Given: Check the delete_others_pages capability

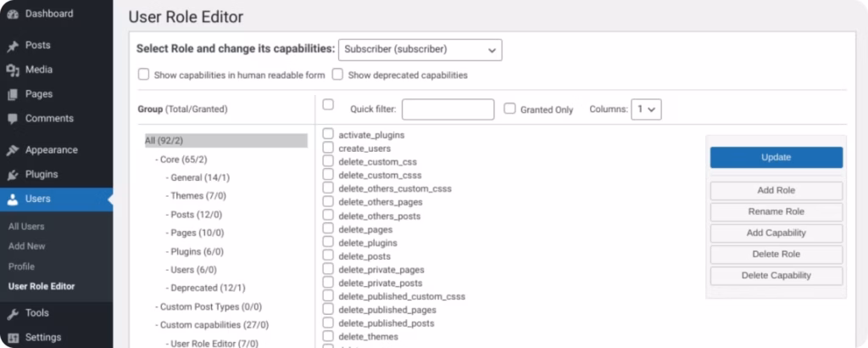Looking at the screenshot, I should [x=328, y=201].
